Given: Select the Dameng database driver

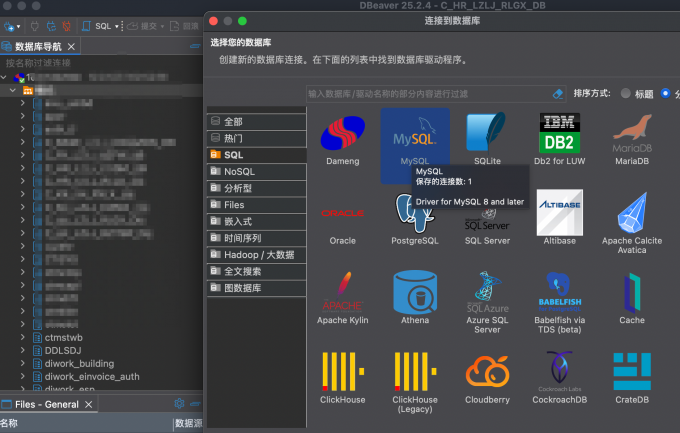Looking at the screenshot, I should (x=343, y=139).
